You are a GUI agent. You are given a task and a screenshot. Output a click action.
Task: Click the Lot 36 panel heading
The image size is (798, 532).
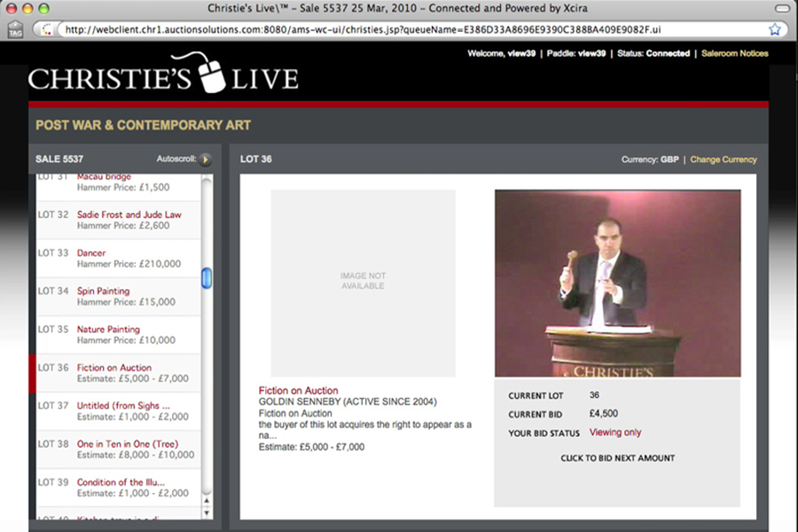click(256, 160)
